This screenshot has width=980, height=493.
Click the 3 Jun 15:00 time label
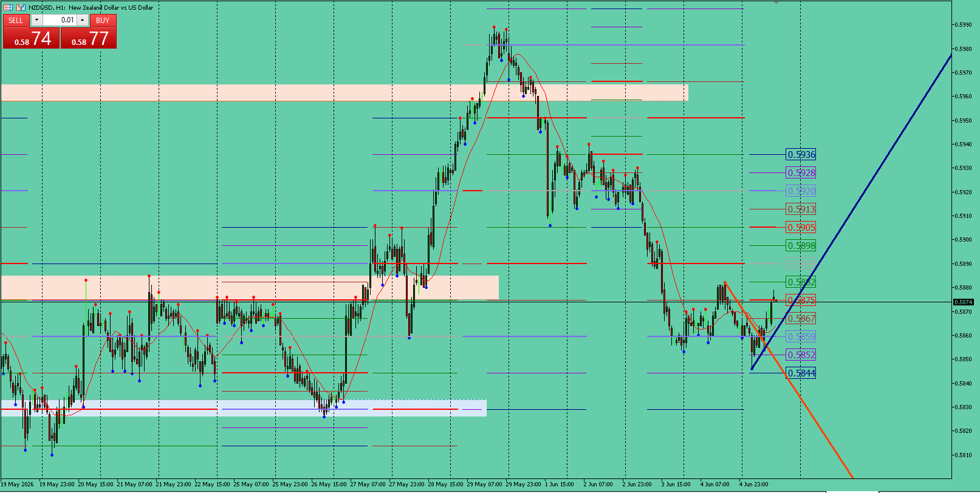pyautogui.click(x=676, y=484)
